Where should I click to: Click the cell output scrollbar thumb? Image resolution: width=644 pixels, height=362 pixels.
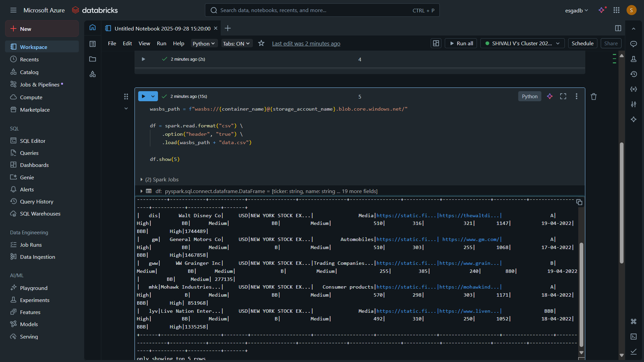click(x=581, y=294)
